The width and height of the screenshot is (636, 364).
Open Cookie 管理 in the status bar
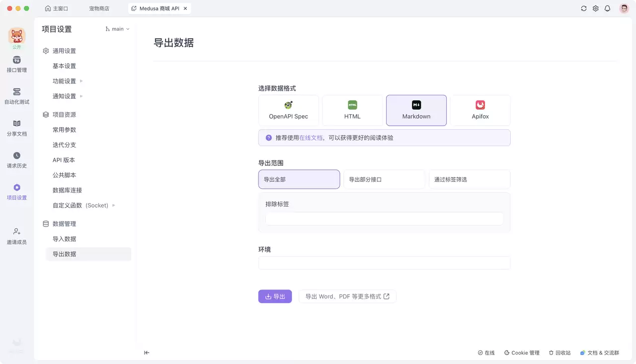click(x=522, y=353)
